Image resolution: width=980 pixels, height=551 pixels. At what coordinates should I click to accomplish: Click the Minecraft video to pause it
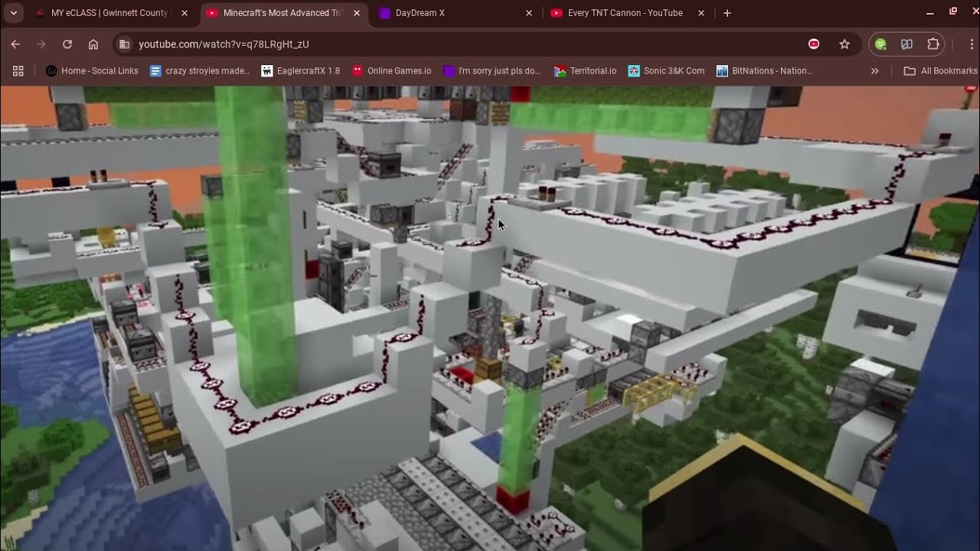(490, 318)
